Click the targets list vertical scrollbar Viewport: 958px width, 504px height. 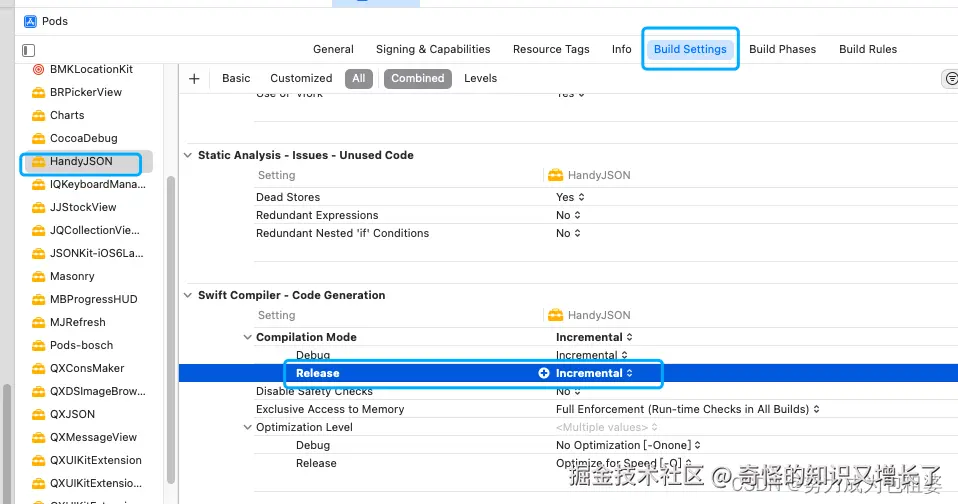(170, 330)
